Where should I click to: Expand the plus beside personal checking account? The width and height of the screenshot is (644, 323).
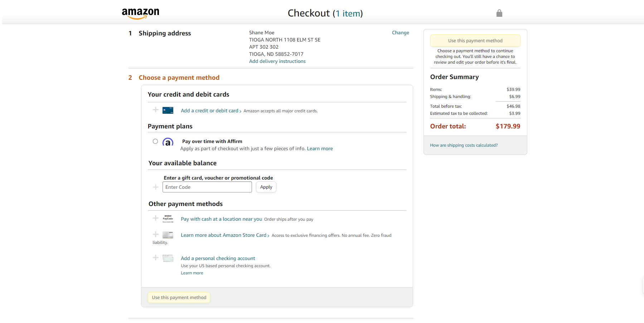coord(156,258)
